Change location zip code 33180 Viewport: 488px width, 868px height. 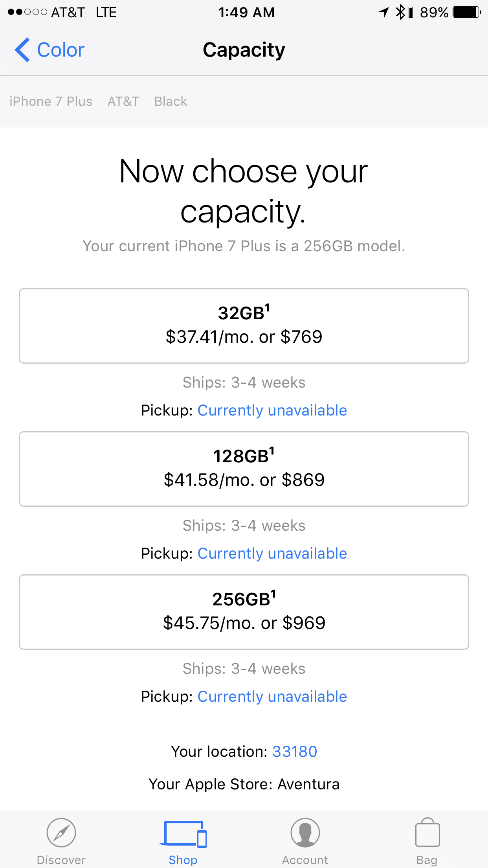click(295, 751)
